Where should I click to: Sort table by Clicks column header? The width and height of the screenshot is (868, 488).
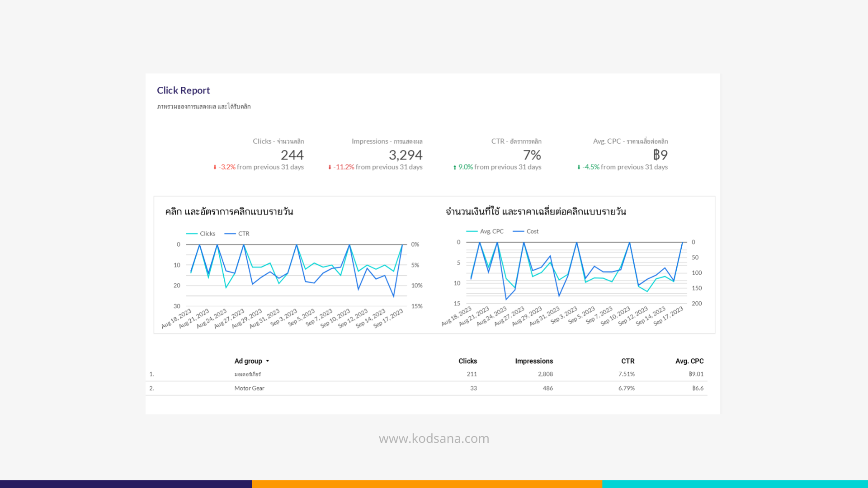click(467, 361)
